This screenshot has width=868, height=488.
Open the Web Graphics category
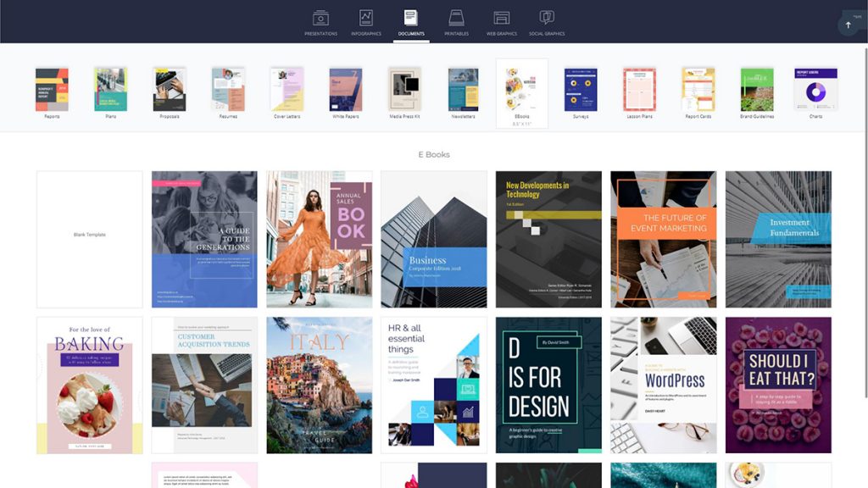pos(502,23)
